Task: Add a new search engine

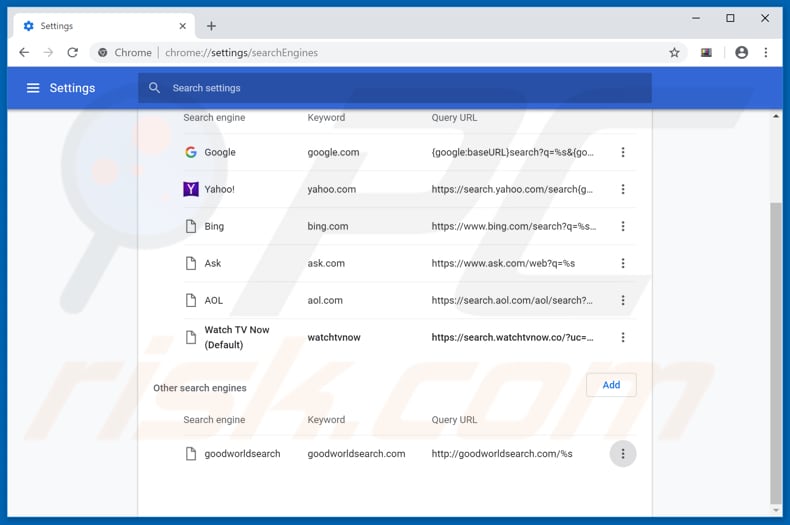Action: 611,385
